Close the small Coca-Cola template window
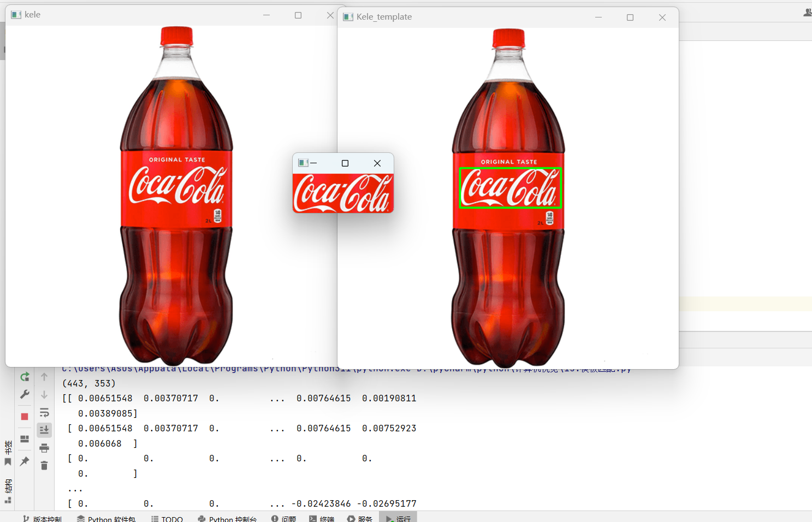 (377, 163)
